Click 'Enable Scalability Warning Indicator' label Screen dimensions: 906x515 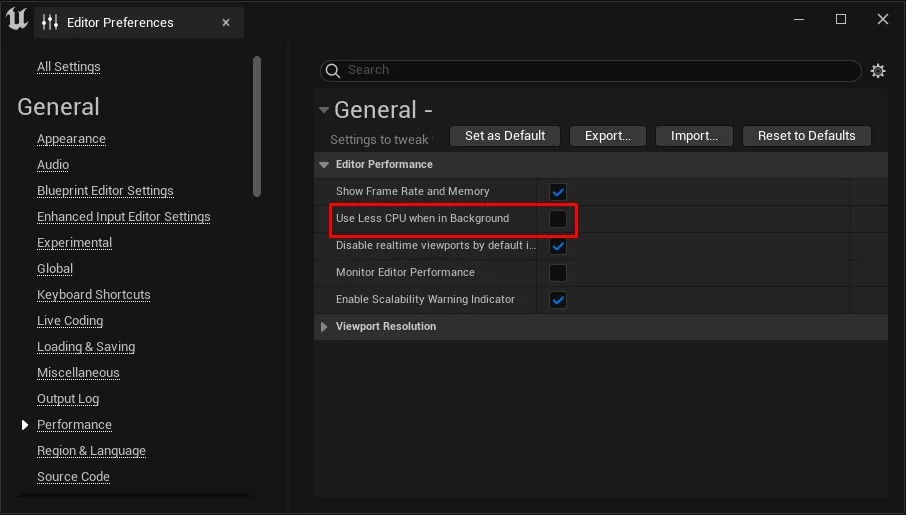425,299
